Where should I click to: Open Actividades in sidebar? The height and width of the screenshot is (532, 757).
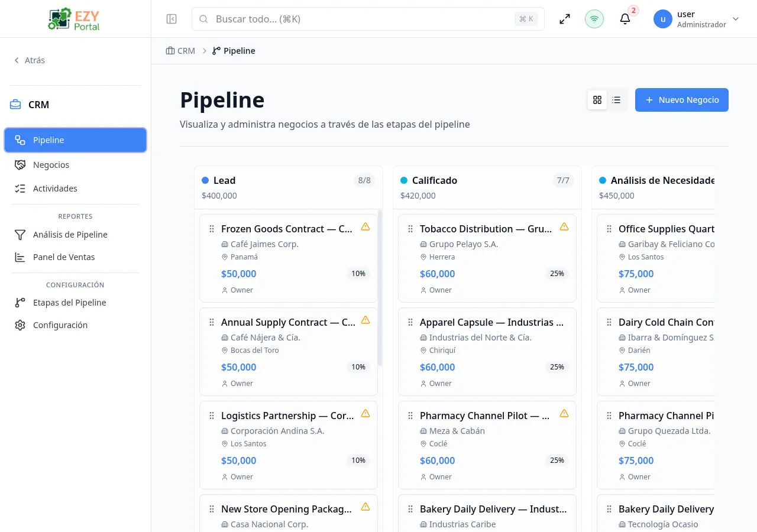coord(75,189)
